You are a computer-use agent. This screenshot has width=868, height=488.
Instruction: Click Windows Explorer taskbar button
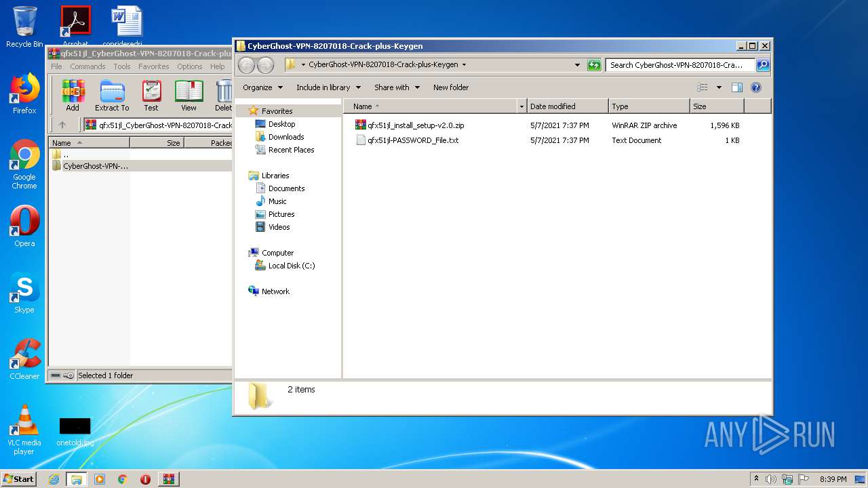(x=76, y=479)
